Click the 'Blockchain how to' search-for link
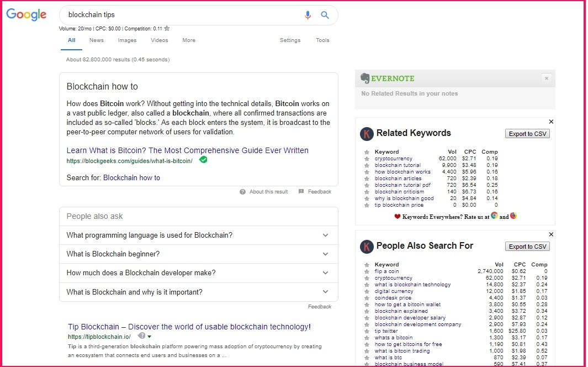Viewport: 588px width, 367px height. (131, 178)
